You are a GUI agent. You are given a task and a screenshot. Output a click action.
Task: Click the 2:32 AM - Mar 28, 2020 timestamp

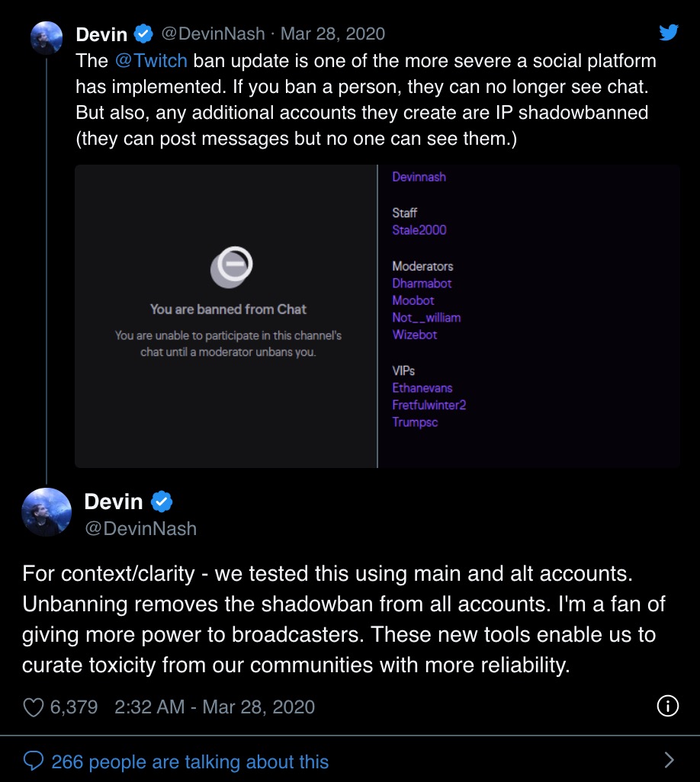(x=214, y=707)
